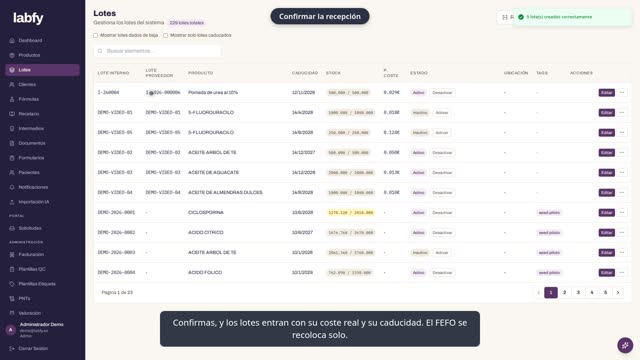
Task: Open more actions for DEMO-2026-0004
Action: point(622,273)
